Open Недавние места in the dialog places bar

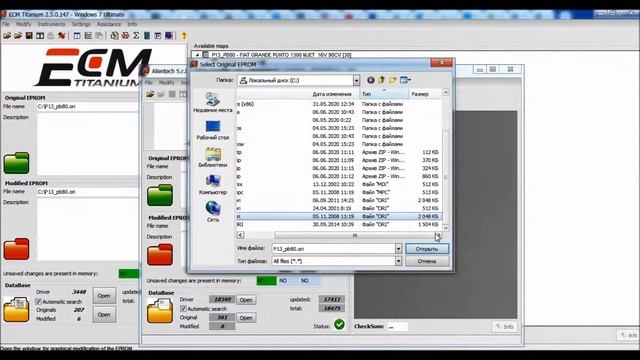[x=213, y=103]
